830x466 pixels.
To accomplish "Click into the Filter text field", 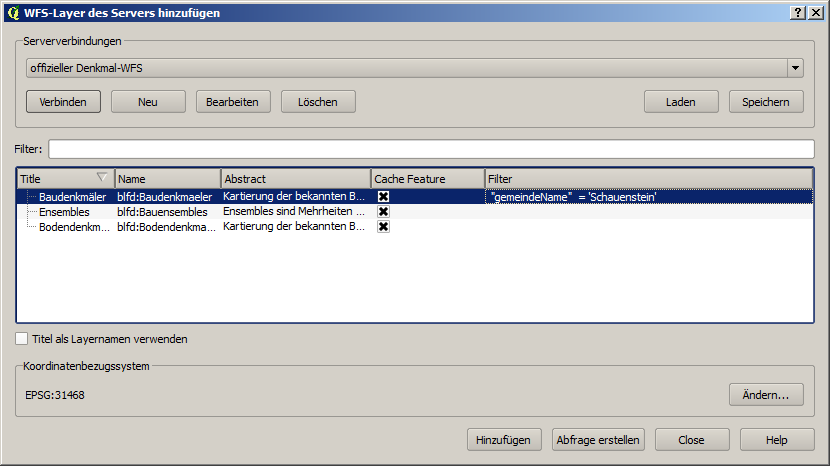I will point(430,149).
